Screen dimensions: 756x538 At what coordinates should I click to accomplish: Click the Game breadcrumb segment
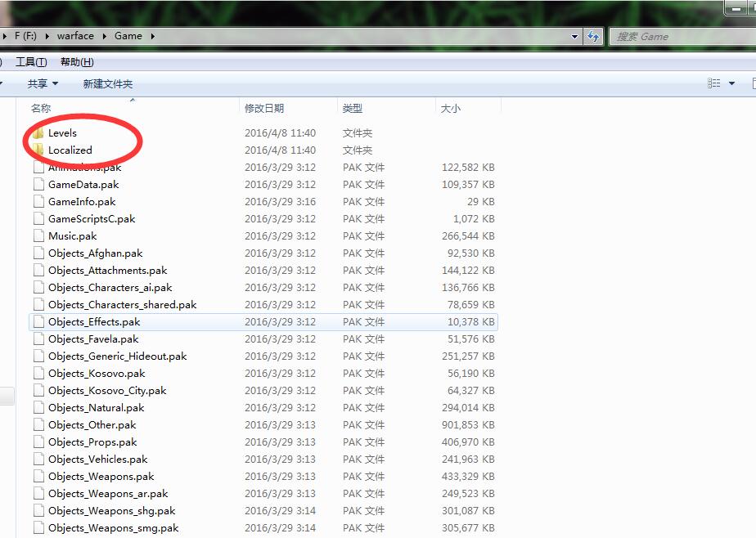[128, 36]
